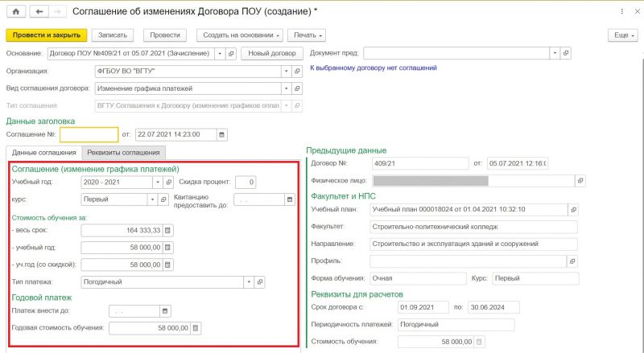Expand the курс dropdown
Screen dimensions: 644x353
152,199
